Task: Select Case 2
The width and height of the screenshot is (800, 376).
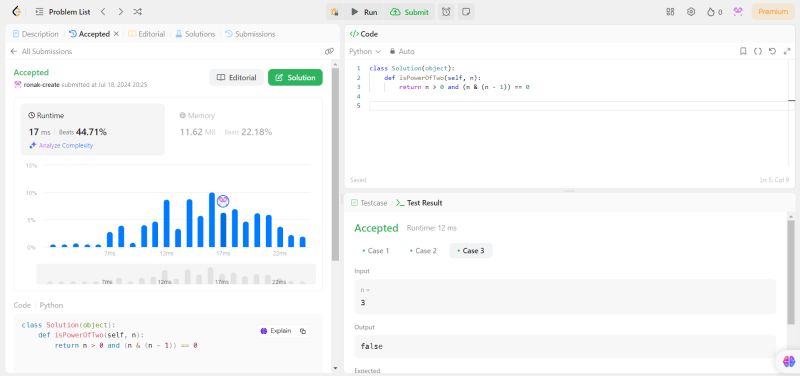Action: [423, 250]
